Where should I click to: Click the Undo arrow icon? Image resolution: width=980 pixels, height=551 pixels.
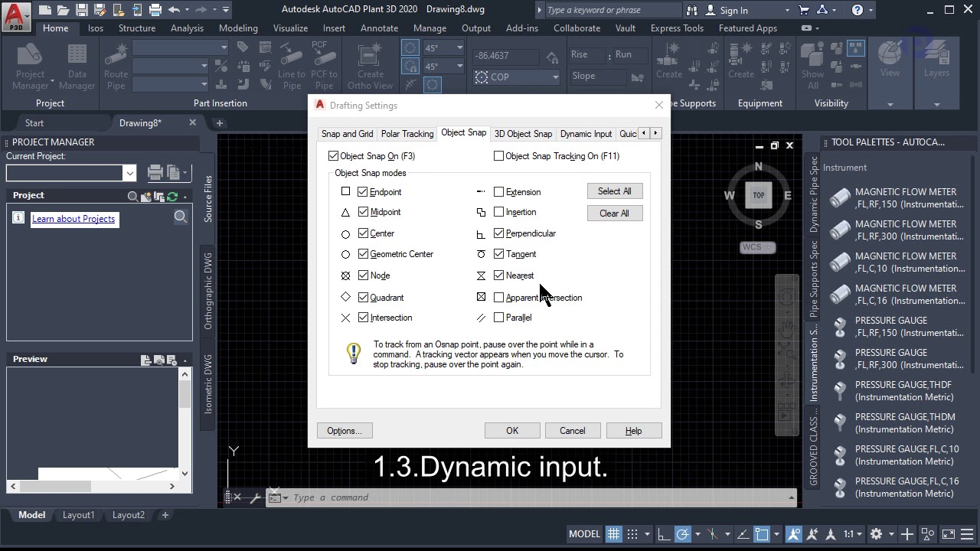click(x=174, y=10)
